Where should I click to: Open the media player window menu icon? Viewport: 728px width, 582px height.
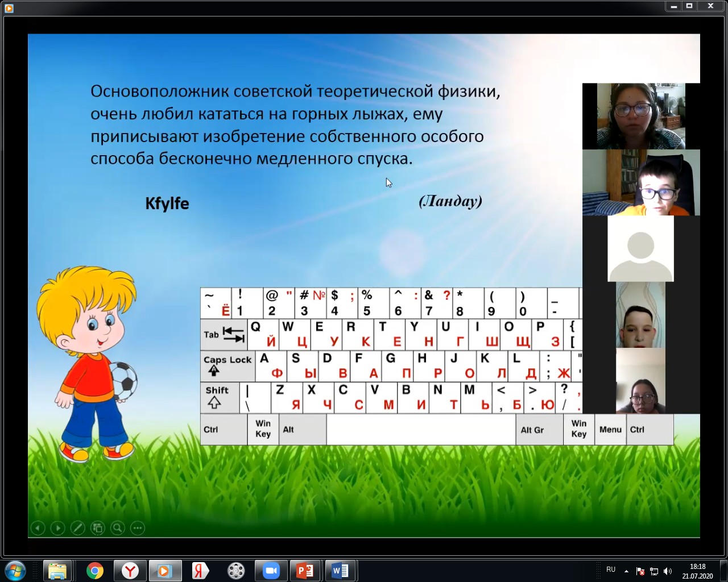[x=9, y=7]
